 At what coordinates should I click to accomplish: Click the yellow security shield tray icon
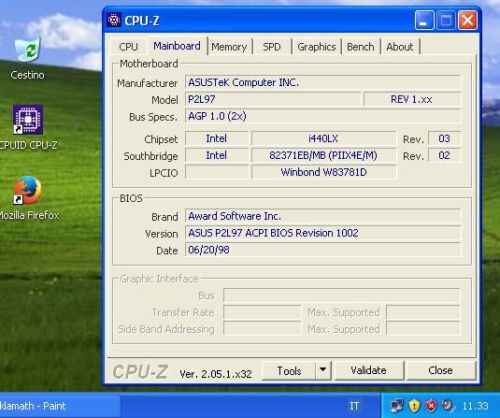coord(414,406)
